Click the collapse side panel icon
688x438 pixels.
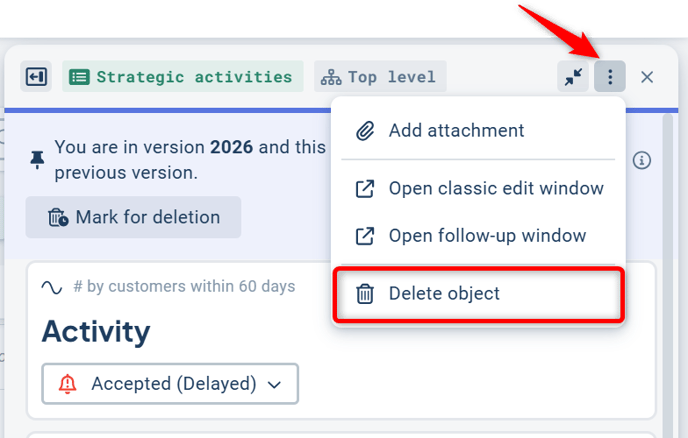pos(36,76)
